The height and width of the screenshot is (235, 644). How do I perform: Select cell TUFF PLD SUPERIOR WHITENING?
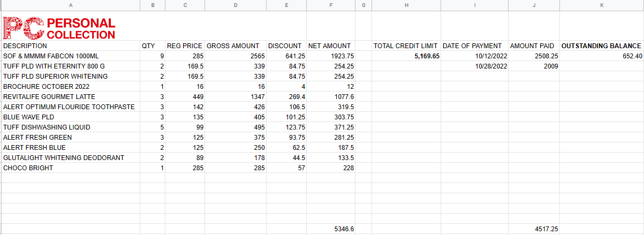[x=70, y=77]
